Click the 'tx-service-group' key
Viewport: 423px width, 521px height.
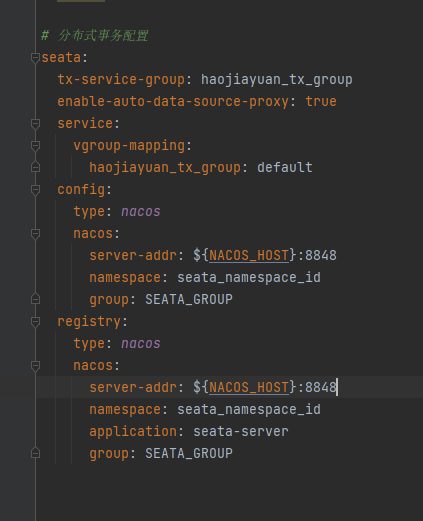(121, 80)
